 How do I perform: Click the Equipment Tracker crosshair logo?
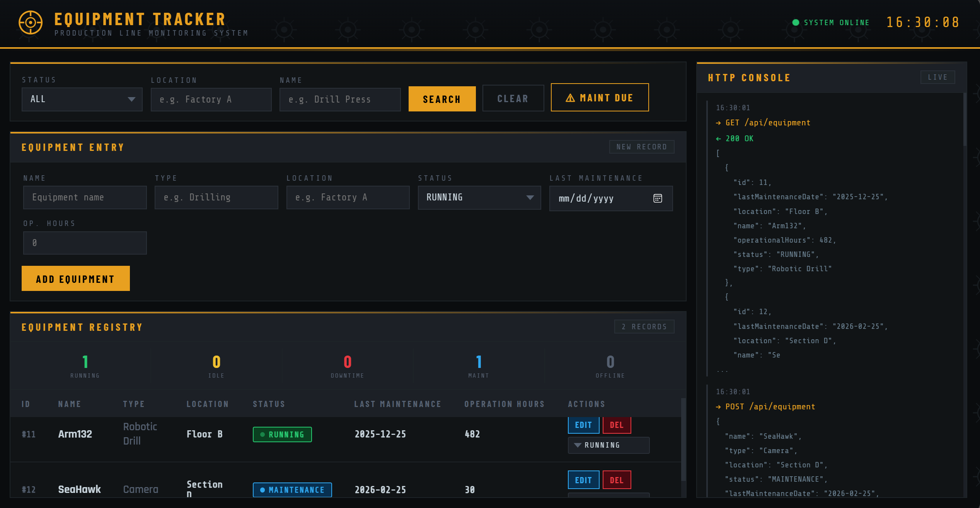coord(31,23)
